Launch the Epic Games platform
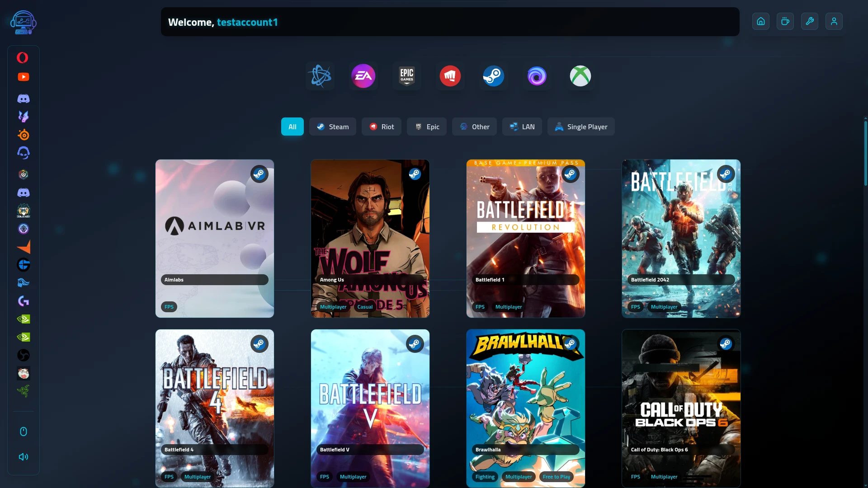Image resolution: width=868 pixels, height=488 pixels. pos(406,76)
